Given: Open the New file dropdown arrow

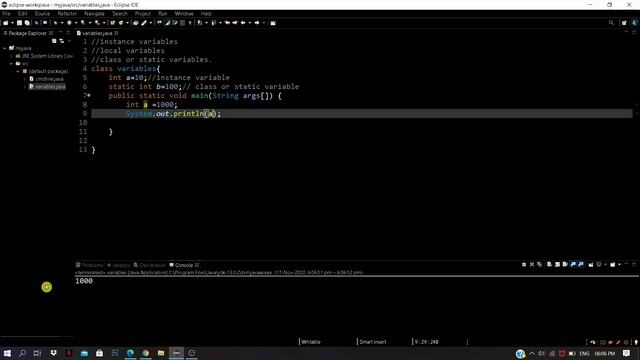Looking at the screenshot, I should [12, 23].
